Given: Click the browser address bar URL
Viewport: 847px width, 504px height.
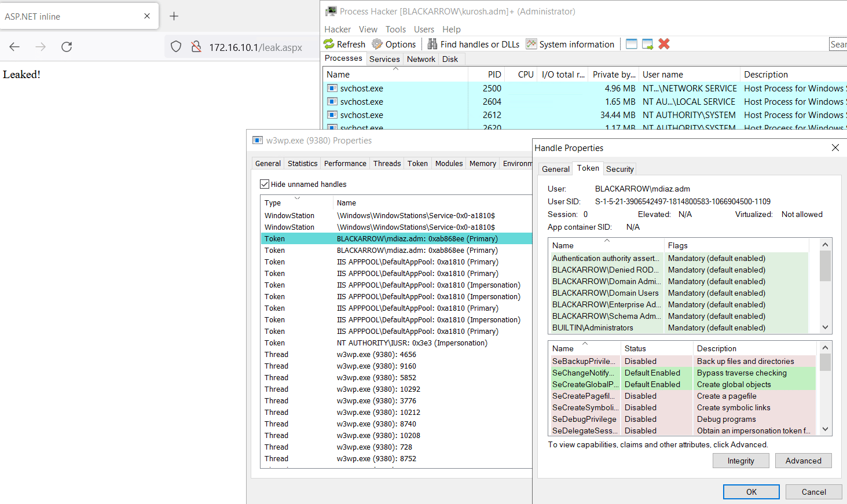Looking at the screenshot, I should 255,47.
